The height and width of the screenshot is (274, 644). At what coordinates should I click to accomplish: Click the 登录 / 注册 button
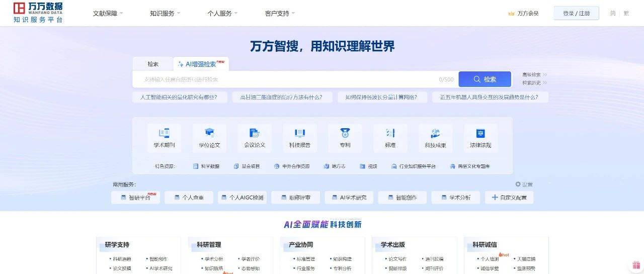[x=576, y=14]
